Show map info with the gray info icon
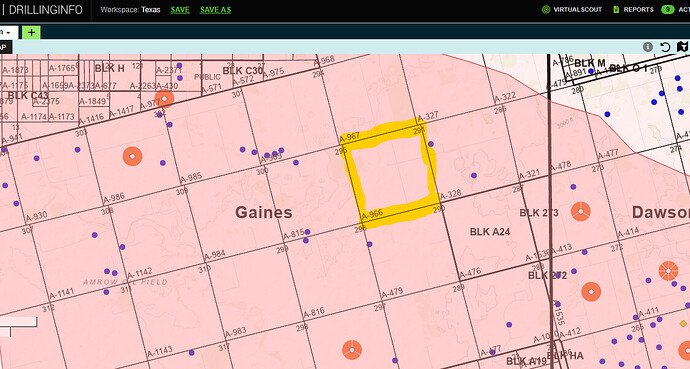 648,47
